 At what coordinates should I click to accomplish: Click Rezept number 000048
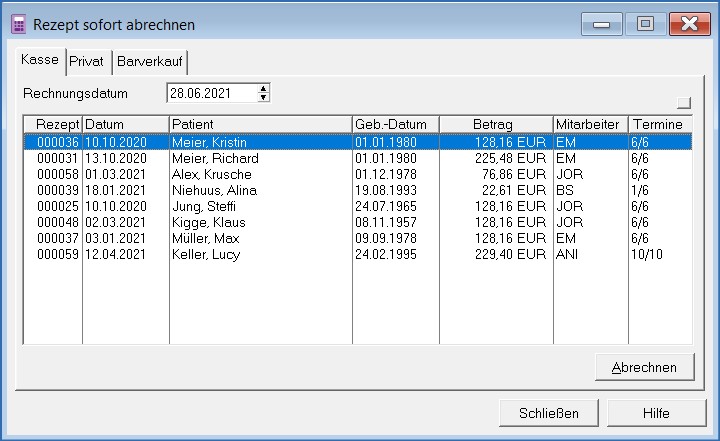[57, 222]
